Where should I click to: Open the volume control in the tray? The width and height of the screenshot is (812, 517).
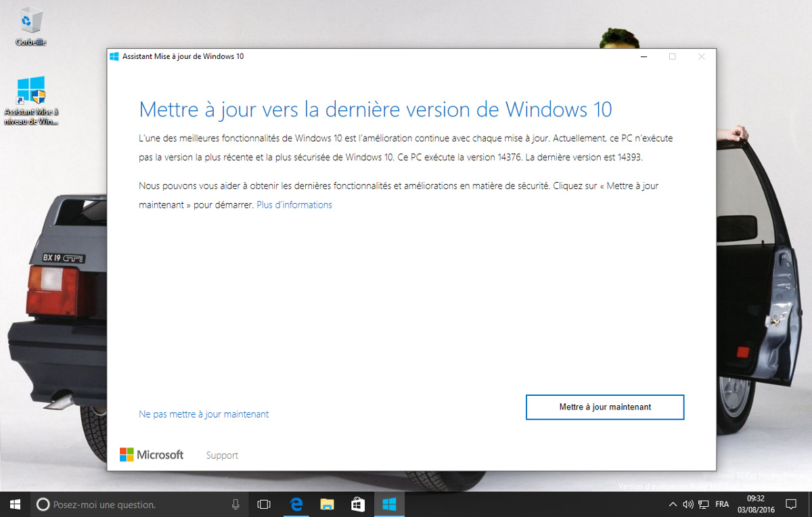coord(688,504)
